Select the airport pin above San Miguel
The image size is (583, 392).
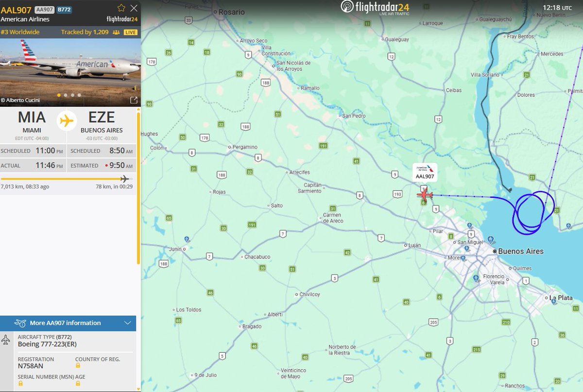click(x=469, y=226)
